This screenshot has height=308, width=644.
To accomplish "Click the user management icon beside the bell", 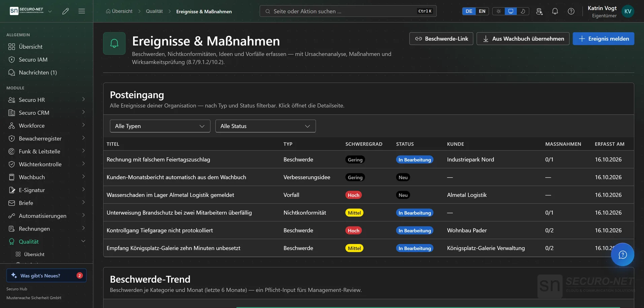I will coord(539,11).
